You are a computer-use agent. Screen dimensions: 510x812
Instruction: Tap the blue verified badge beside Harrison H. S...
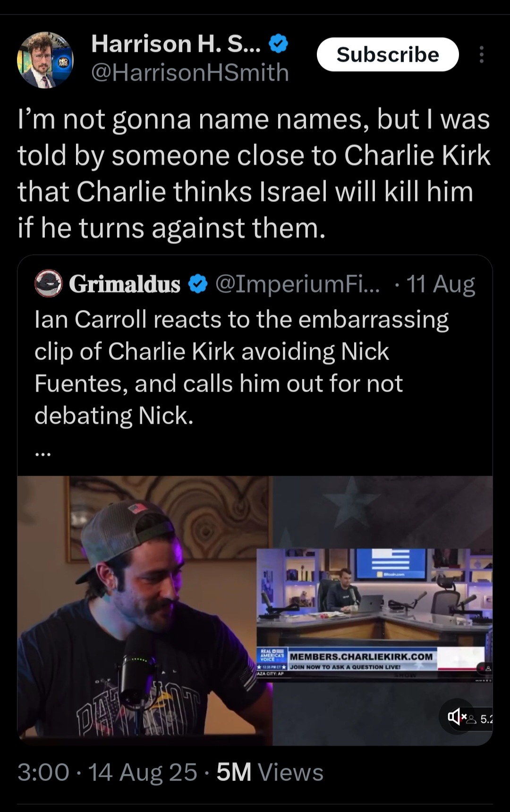point(278,44)
